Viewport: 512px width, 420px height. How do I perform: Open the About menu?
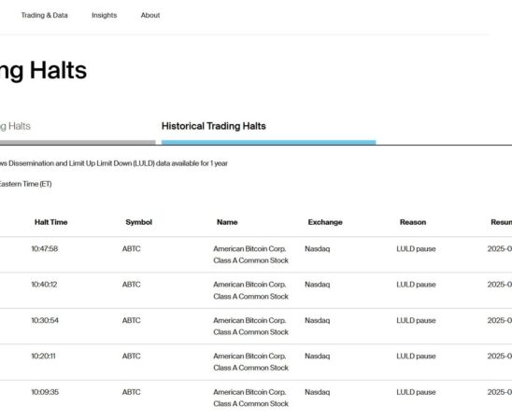(x=150, y=15)
